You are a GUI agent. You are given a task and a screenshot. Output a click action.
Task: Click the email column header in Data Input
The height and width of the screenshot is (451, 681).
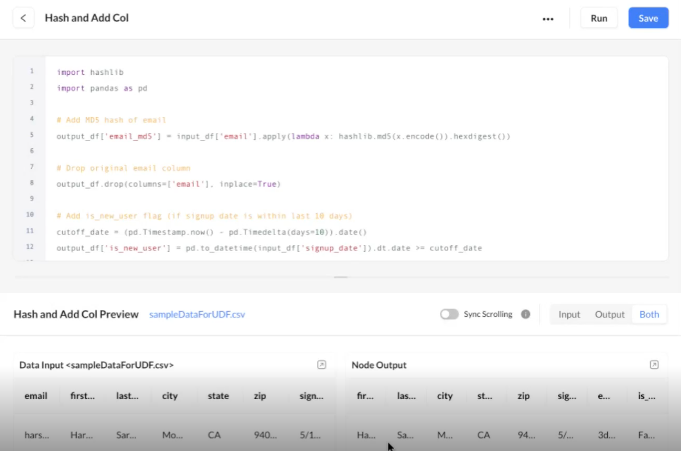click(36, 396)
